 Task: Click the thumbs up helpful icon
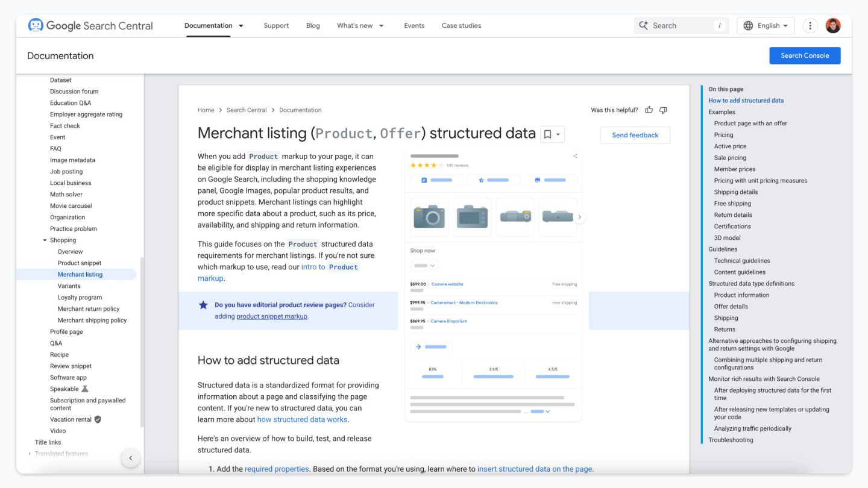point(649,110)
